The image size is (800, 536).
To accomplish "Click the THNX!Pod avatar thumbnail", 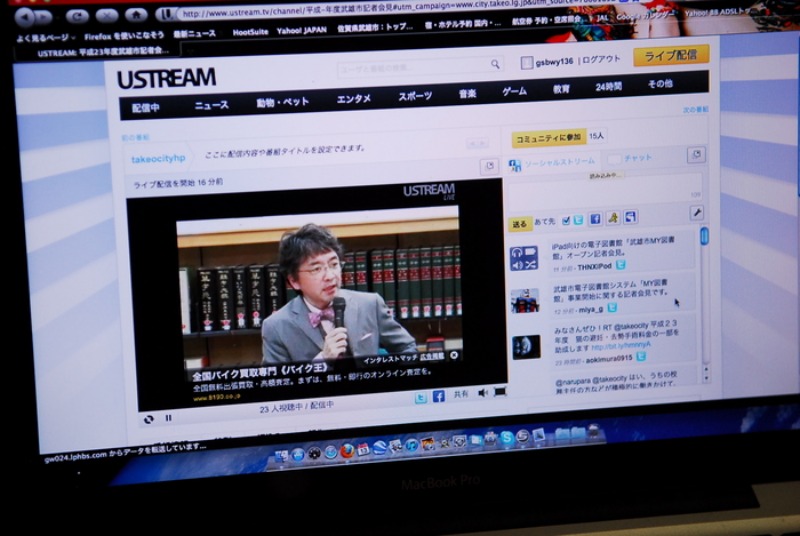I will pyautogui.click(x=524, y=258).
